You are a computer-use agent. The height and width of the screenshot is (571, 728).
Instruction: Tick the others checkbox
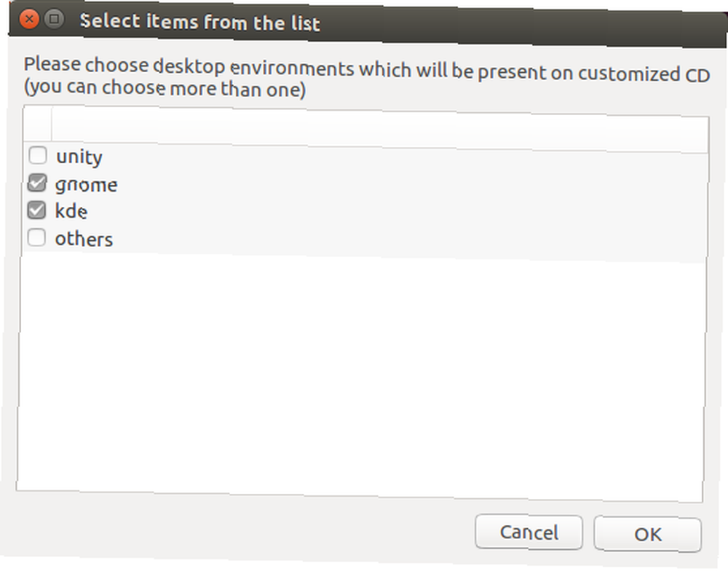pos(36,237)
